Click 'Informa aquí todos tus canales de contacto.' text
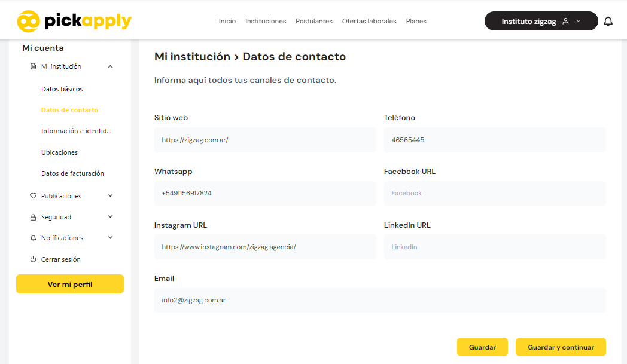The width and height of the screenshot is (627, 364). point(245,80)
